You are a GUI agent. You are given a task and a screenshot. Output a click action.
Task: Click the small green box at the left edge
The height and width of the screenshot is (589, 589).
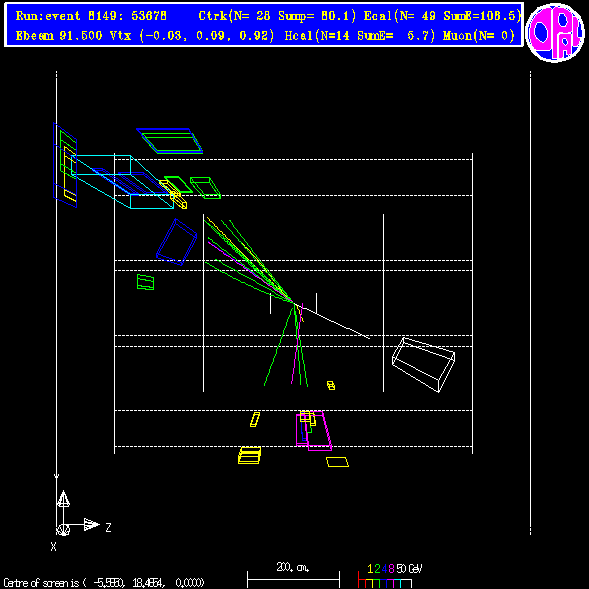(145, 282)
